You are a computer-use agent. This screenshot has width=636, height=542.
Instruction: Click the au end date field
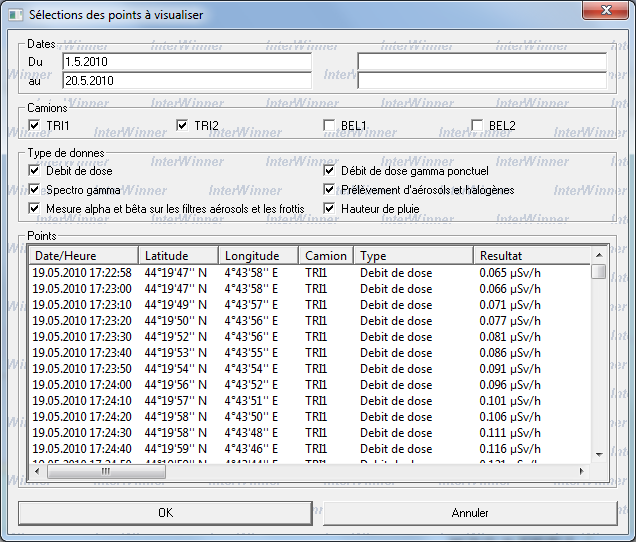(186, 81)
